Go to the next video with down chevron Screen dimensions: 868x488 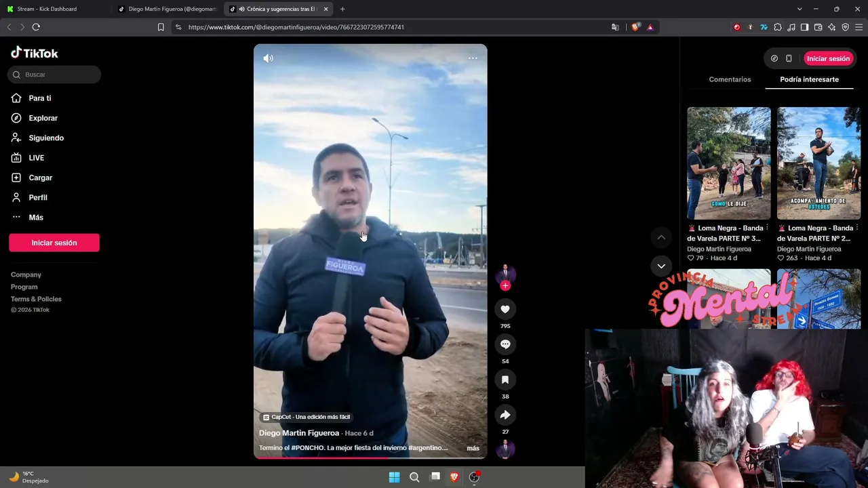coord(661,266)
